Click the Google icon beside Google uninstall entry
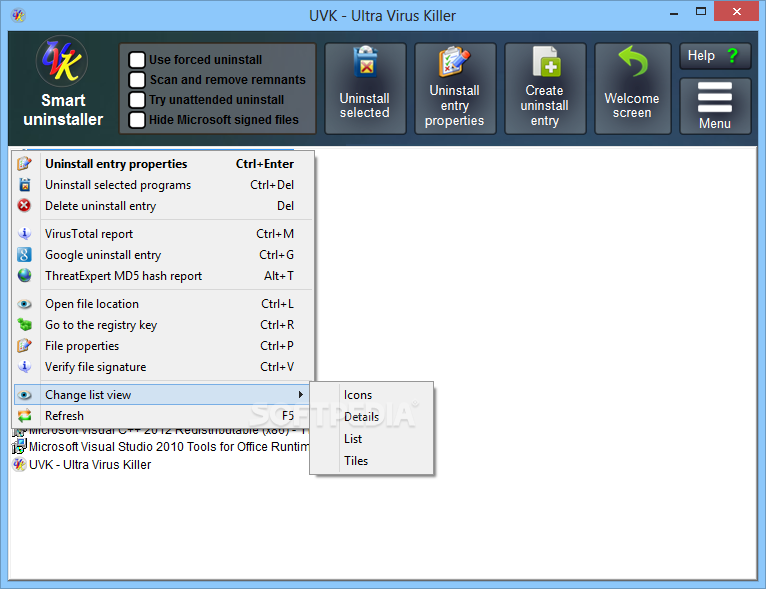Screen dimensions: 766x589 [24, 254]
